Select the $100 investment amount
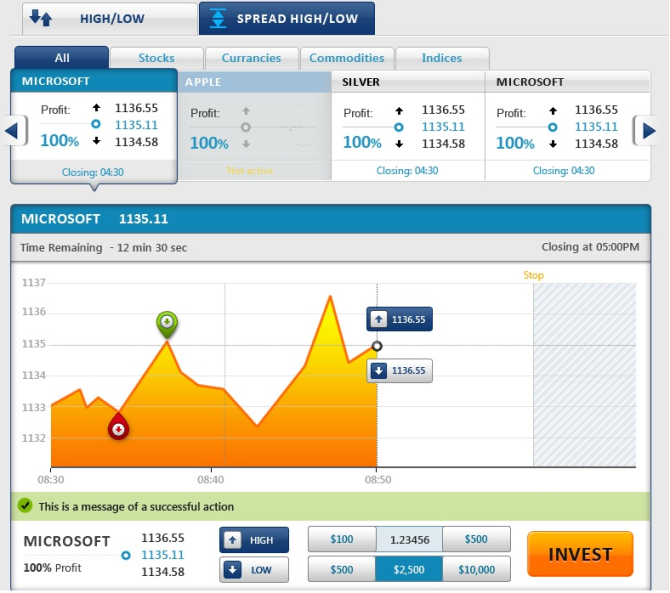 pos(342,539)
